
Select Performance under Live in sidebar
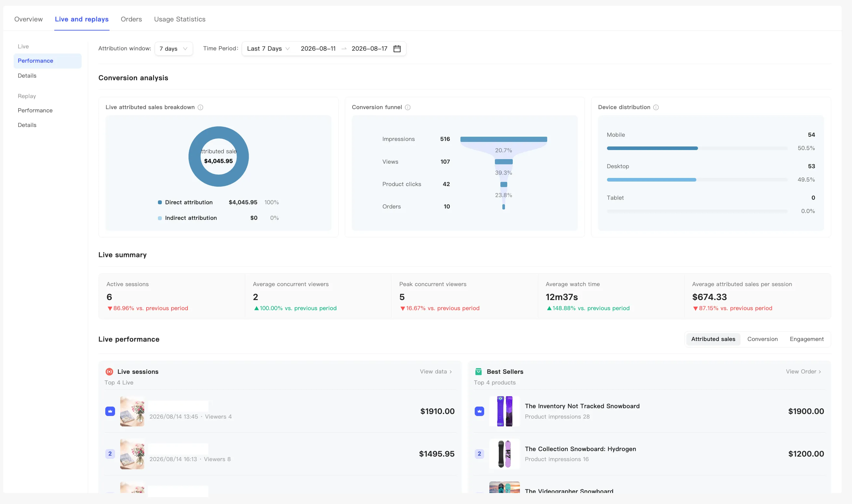pyautogui.click(x=47, y=61)
